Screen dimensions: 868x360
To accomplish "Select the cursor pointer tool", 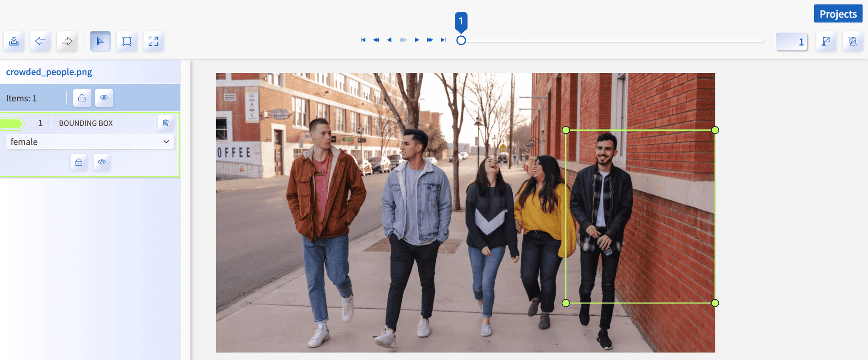I will point(100,41).
